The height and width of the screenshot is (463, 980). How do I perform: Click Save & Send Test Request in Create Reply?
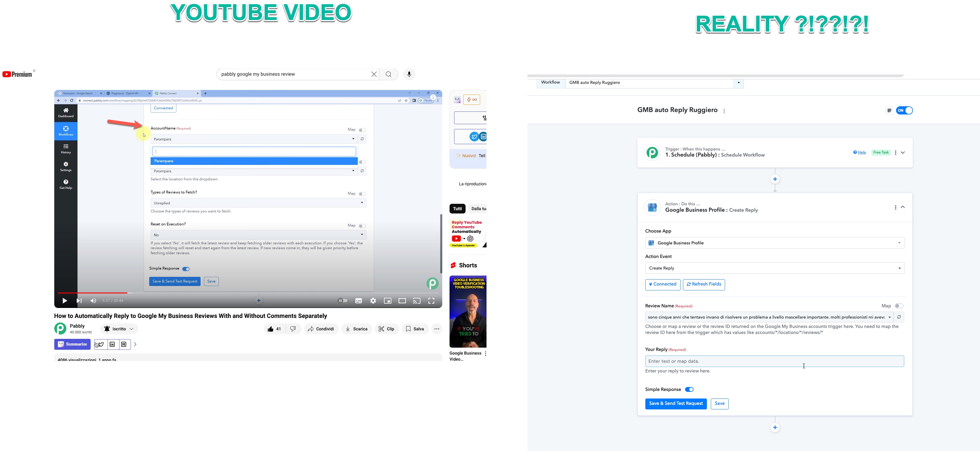(x=676, y=404)
